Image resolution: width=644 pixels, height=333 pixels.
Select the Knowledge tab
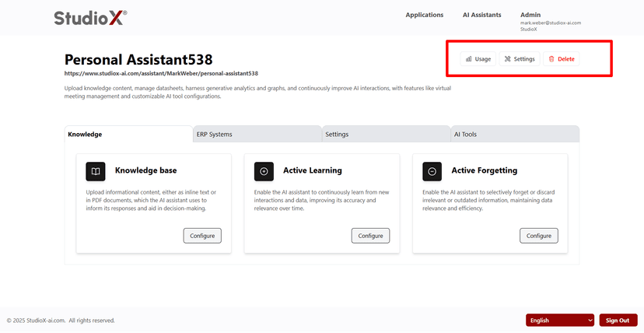coord(85,135)
